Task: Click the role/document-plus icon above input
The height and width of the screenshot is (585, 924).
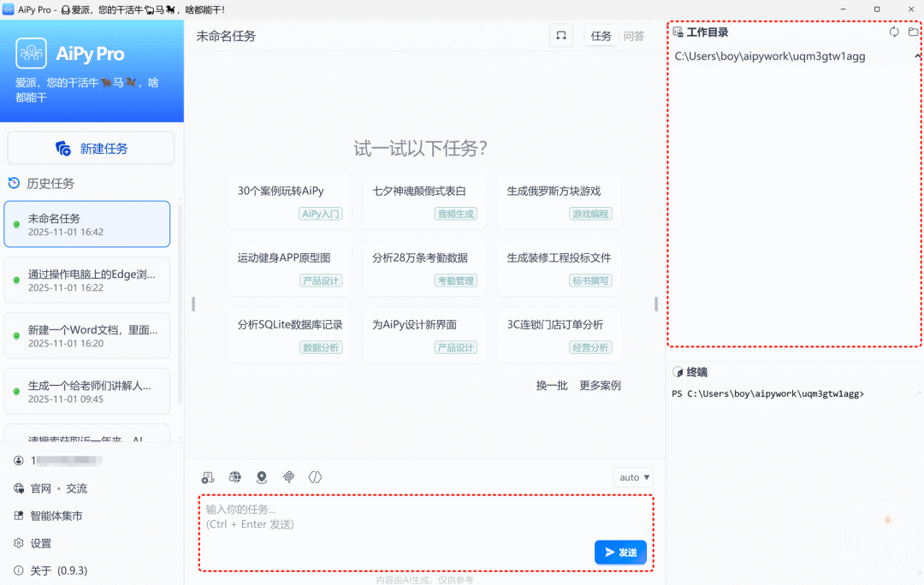Action: click(x=208, y=477)
